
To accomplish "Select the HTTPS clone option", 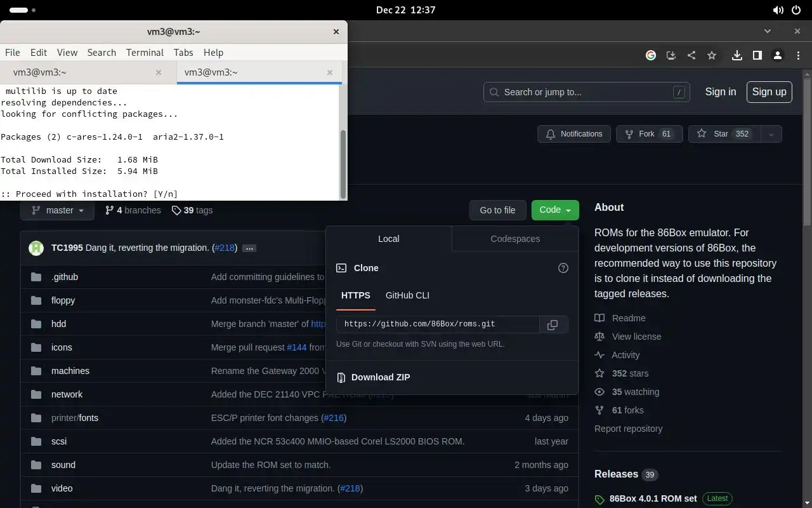I will click(356, 295).
